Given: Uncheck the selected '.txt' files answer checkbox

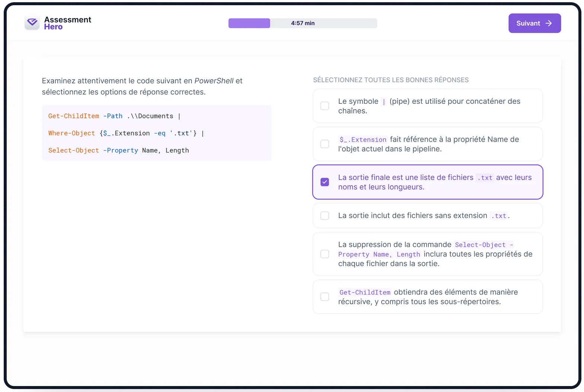Looking at the screenshot, I should coord(325,182).
